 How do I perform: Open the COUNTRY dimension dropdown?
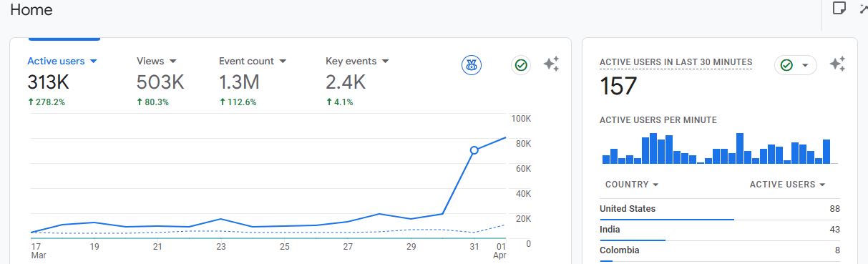(632, 185)
